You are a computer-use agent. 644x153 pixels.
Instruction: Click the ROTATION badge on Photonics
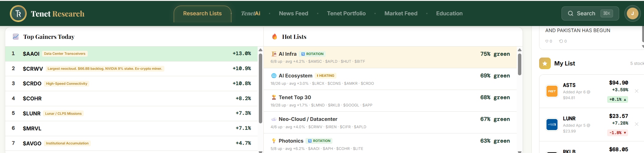[319, 141]
